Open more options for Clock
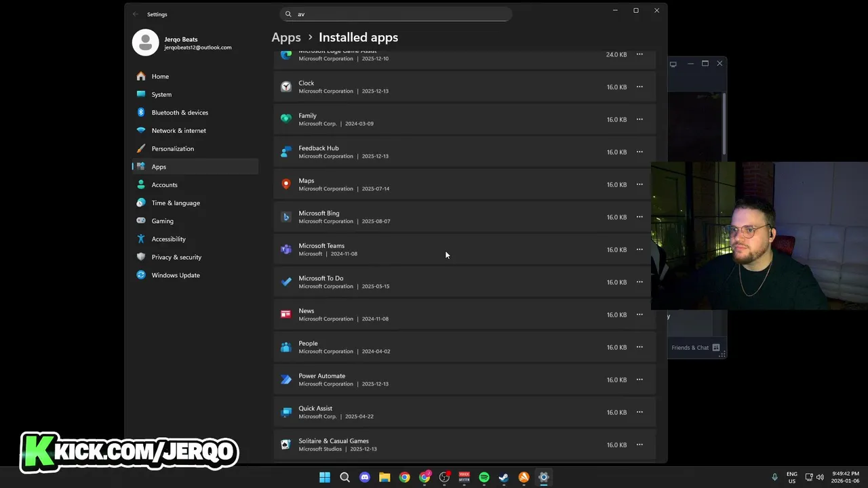Image resolution: width=868 pixels, height=488 pixels. (639, 87)
